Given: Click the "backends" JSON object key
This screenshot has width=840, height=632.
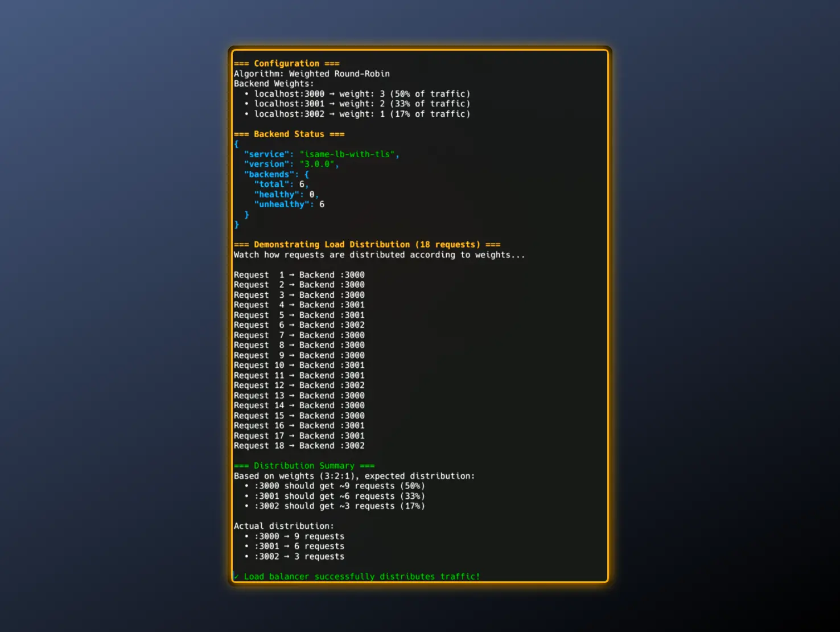Looking at the screenshot, I should pos(271,175).
